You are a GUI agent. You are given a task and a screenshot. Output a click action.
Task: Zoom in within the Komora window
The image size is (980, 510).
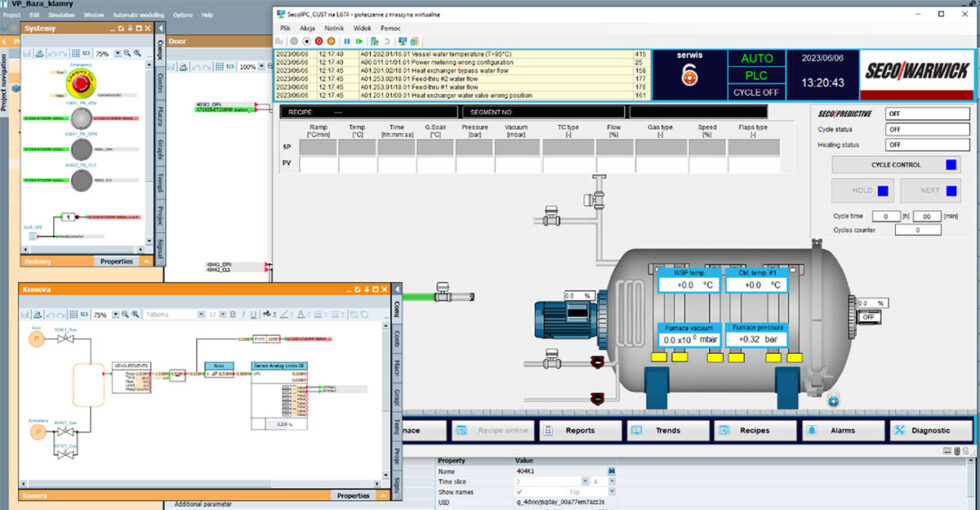[x=135, y=314]
